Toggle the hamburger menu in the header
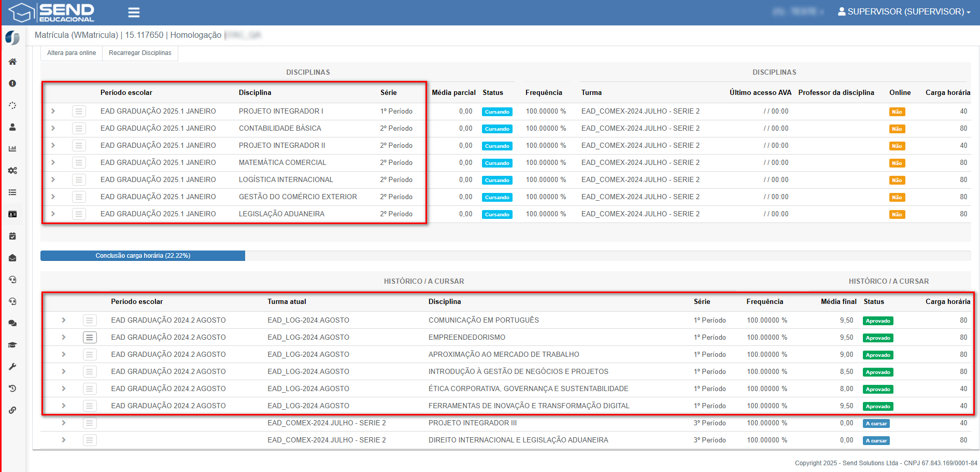980x472 pixels. [134, 12]
